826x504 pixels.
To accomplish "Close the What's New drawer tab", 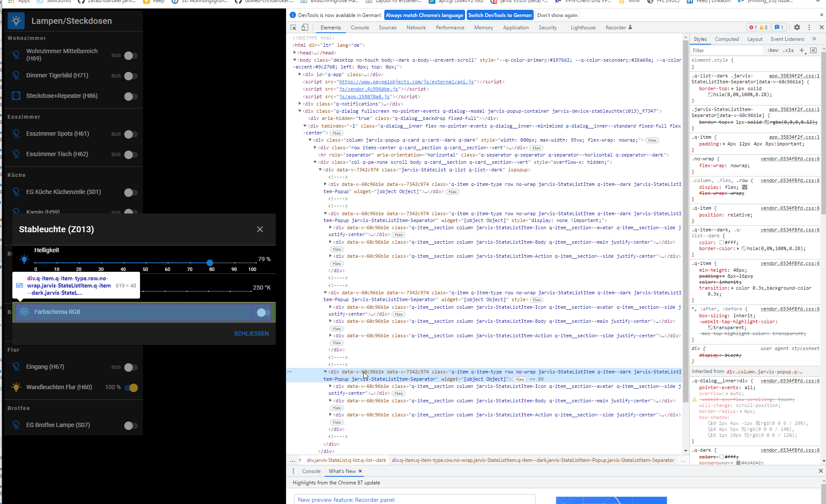I will (x=360, y=471).
